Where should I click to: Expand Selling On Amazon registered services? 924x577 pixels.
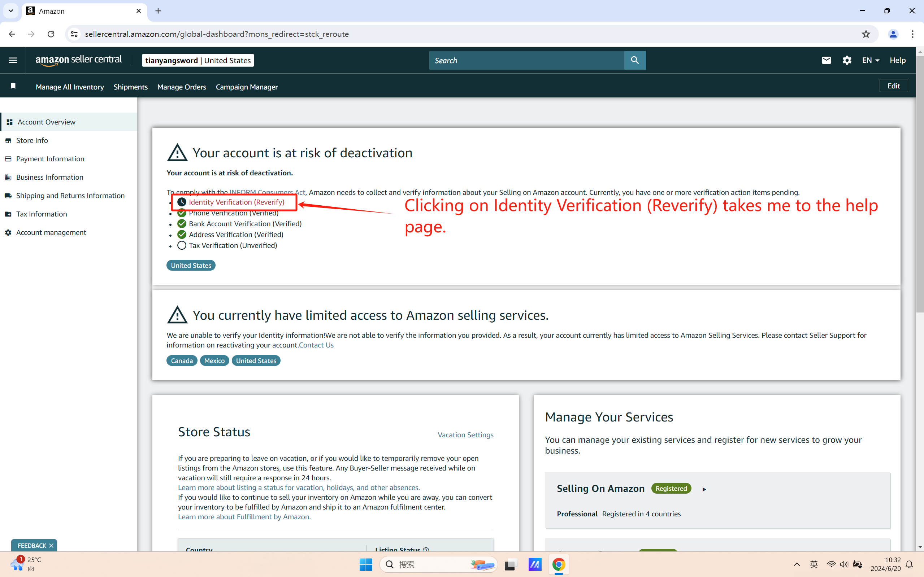(704, 489)
